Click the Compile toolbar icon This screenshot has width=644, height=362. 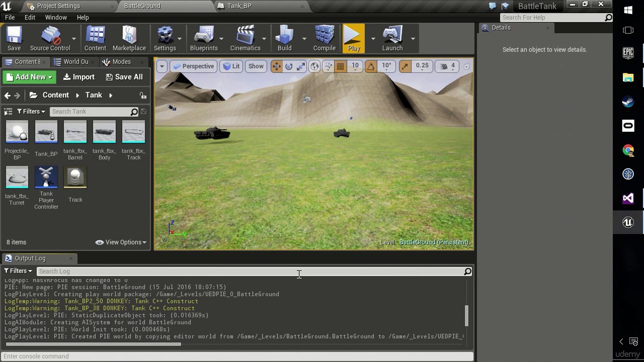(x=325, y=39)
